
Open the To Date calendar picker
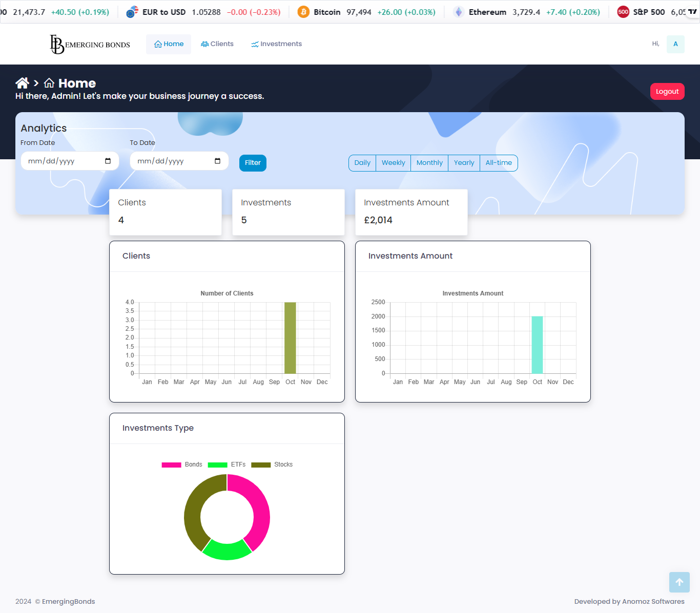(217, 161)
